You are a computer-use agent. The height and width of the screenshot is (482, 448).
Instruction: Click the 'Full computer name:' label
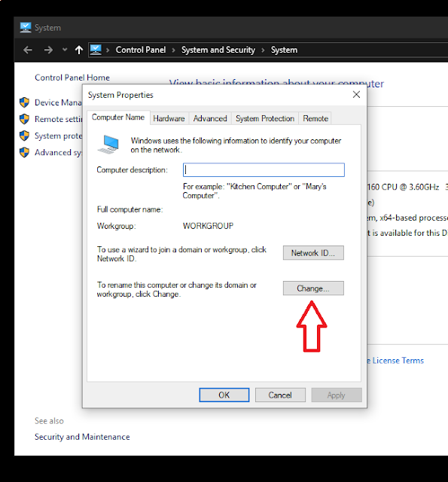click(x=130, y=209)
